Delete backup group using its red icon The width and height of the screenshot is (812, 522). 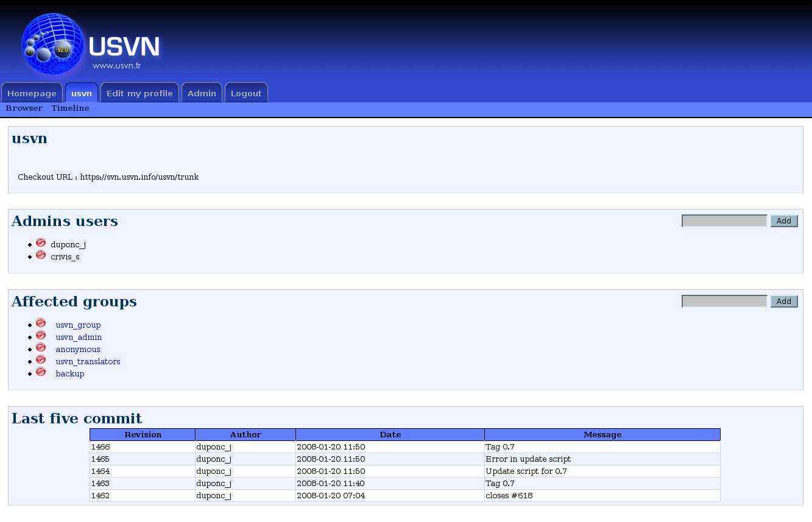point(41,372)
